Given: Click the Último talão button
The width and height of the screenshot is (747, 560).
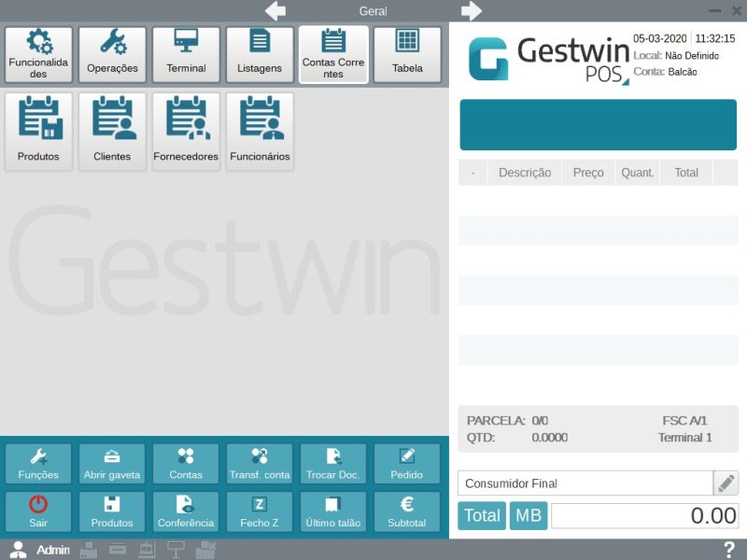Looking at the screenshot, I should [x=333, y=511].
